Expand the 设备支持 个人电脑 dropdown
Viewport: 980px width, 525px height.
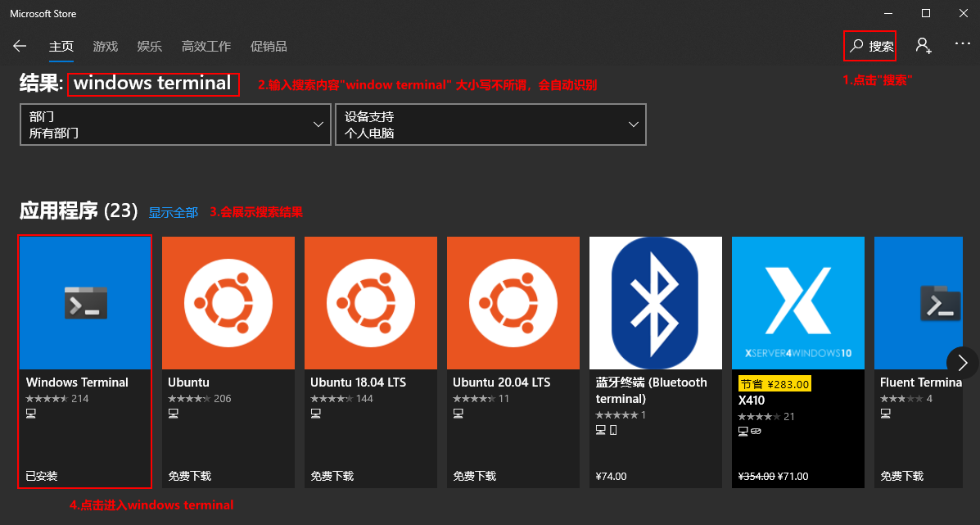pyautogui.click(x=490, y=124)
